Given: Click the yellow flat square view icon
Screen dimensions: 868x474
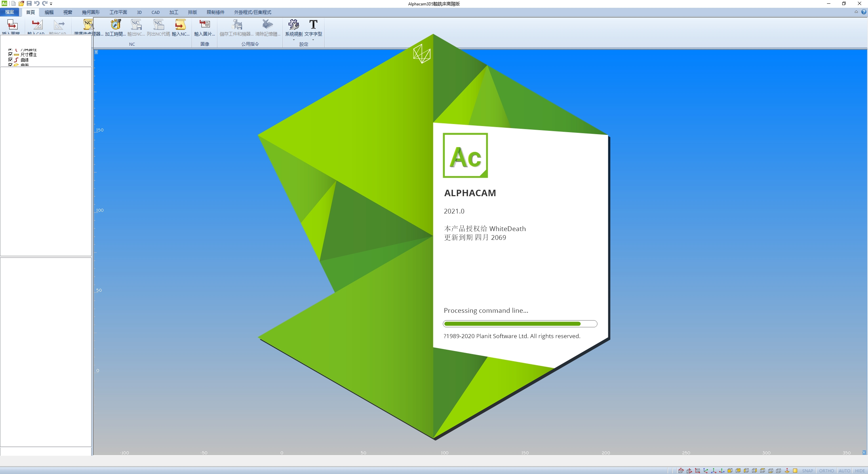Looking at the screenshot, I should click(795, 471).
